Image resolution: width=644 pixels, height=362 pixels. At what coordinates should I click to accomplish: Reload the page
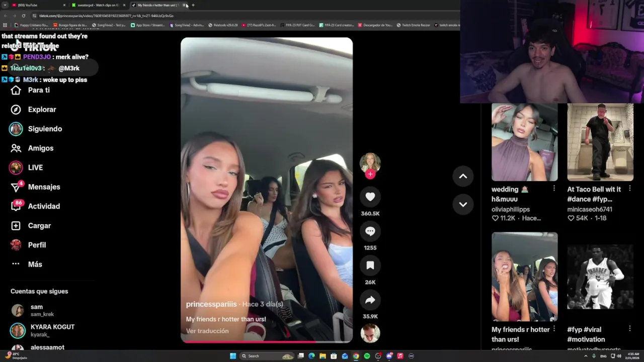coord(23,16)
